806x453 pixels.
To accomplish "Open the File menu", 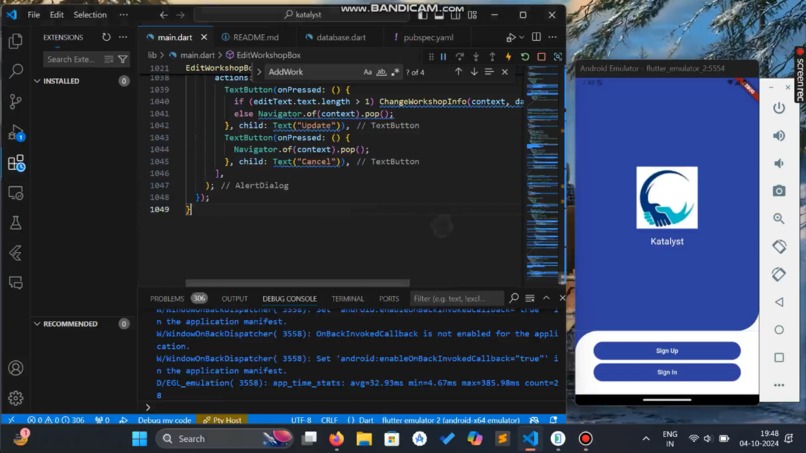I will coord(34,15).
